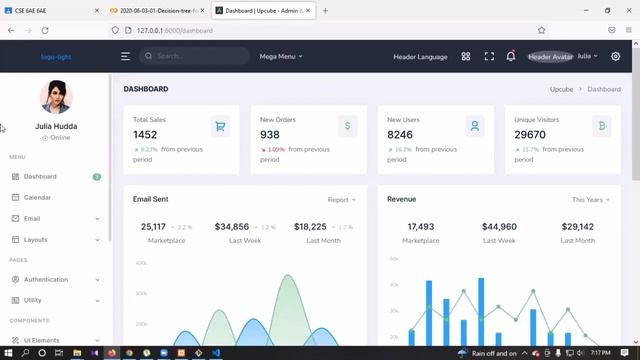This screenshot has height=360, width=640.
Task: Expand the Utility menu chevron
Action: click(x=97, y=300)
